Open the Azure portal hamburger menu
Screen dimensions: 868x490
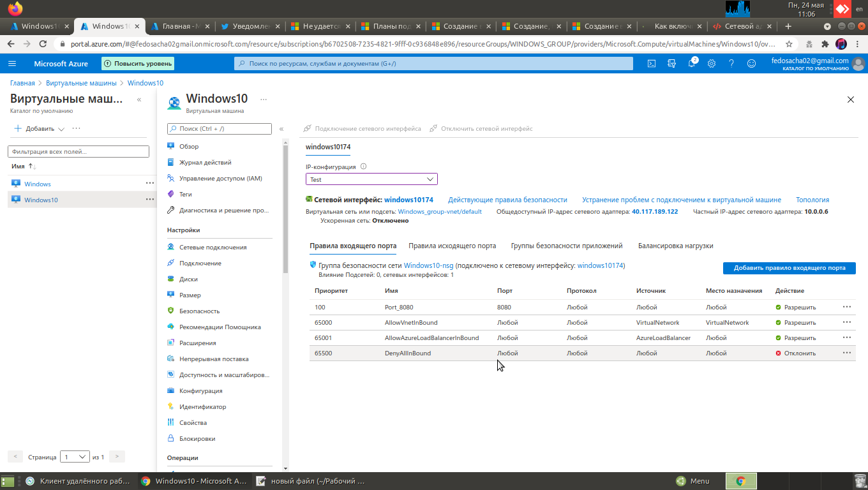tap(12, 64)
